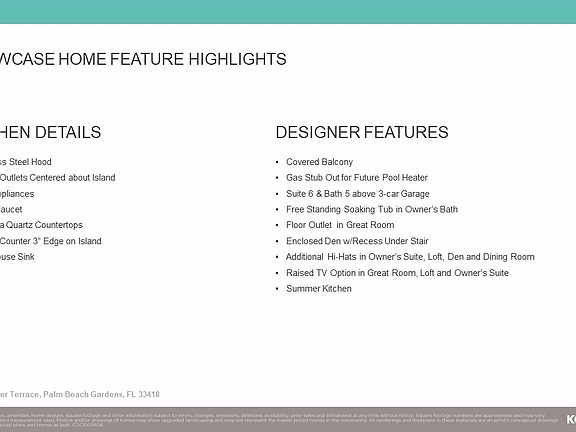Select Additional Hi-Hats in Owner's Suite line
576x432 pixels.
(410, 257)
